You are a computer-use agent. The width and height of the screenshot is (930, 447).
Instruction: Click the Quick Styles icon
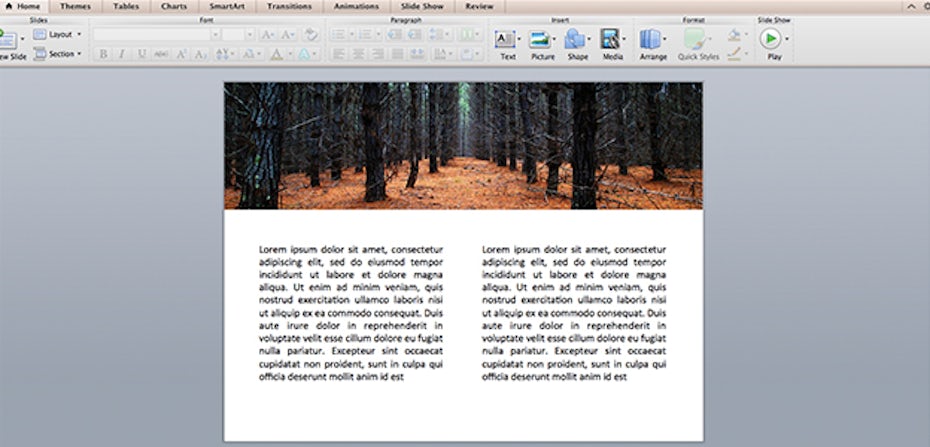696,40
